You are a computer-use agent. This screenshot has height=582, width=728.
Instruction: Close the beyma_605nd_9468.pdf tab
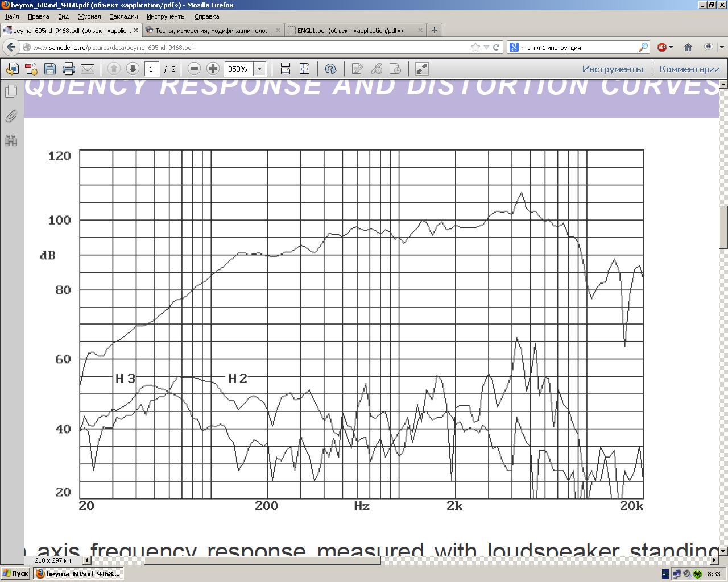point(136,30)
